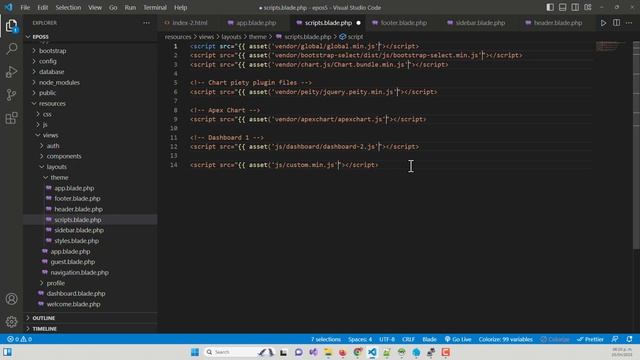This screenshot has height=360, width=640.
Task: Click Prettier status bar item
Action: (x=590, y=339)
